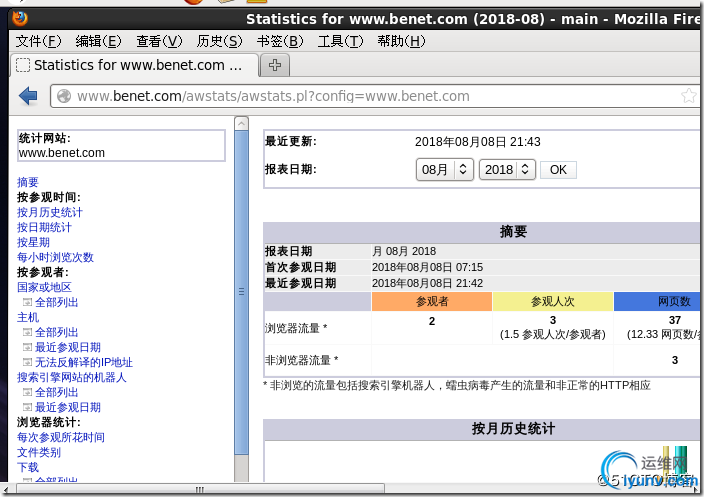
Task: Click the bottom horizontal scrollbar thumb
Action: tap(200, 489)
